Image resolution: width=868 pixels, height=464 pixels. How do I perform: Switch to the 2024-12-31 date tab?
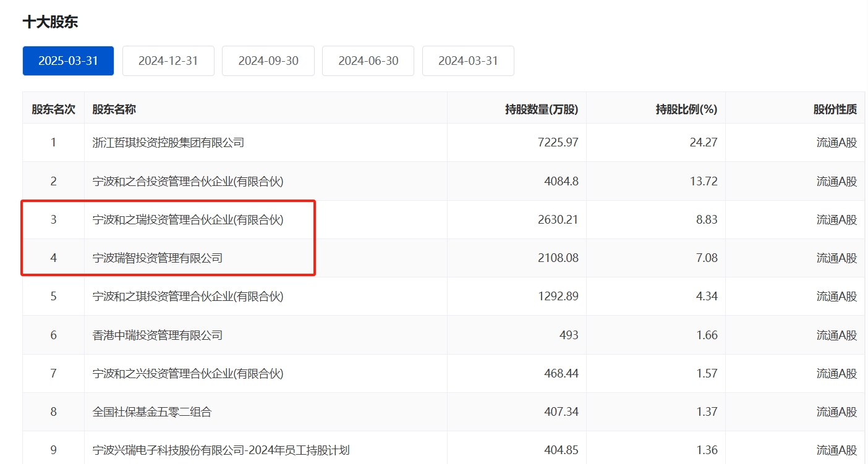point(168,61)
